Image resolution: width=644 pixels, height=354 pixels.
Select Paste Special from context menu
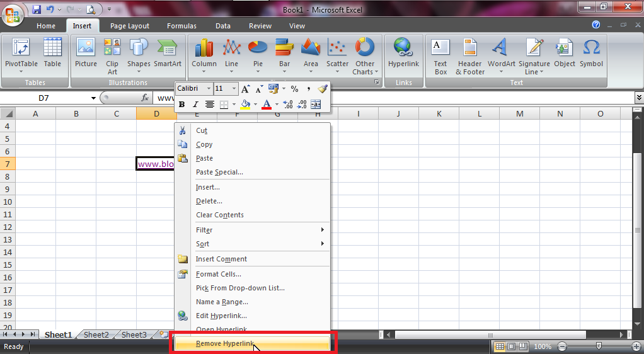pos(253,172)
